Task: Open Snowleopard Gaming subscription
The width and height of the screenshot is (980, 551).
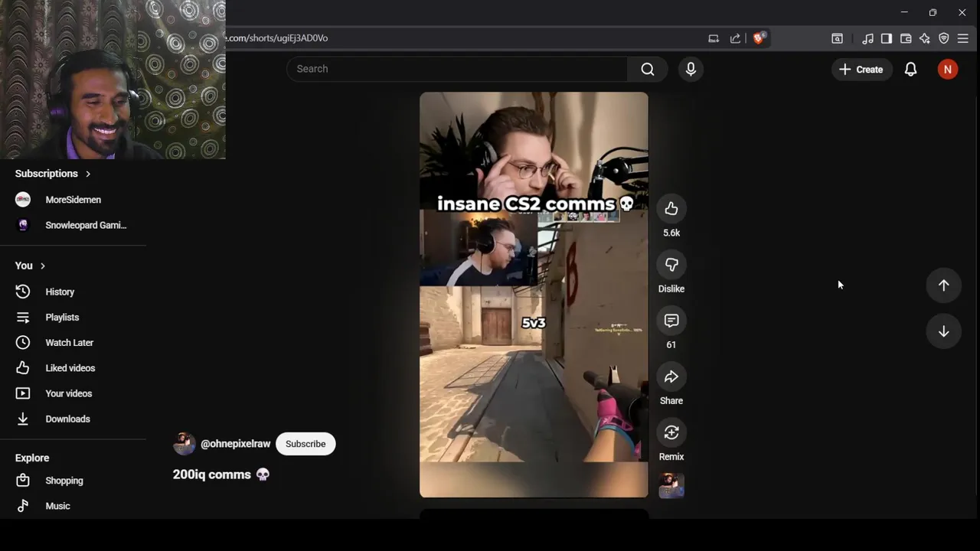Action: pyautogui.click(x=73, y=225)
